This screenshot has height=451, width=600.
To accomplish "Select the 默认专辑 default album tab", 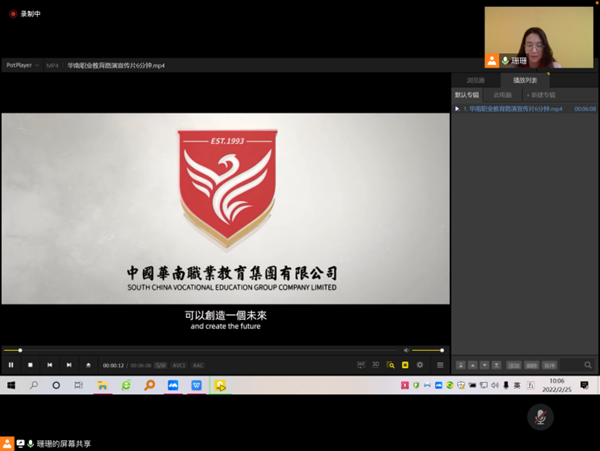I will pos(467,95).
